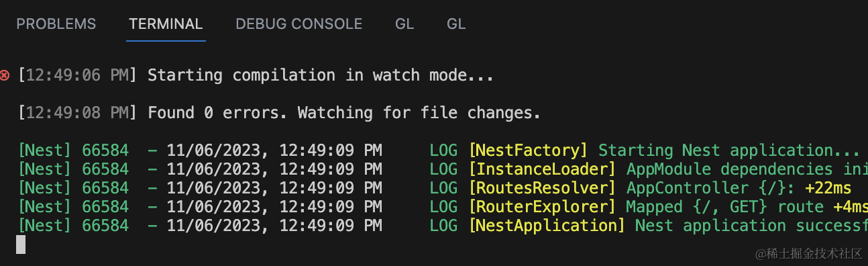Click the +22ms timing value
This screenshot has width=868, height=266.
(x=828, y=188)
